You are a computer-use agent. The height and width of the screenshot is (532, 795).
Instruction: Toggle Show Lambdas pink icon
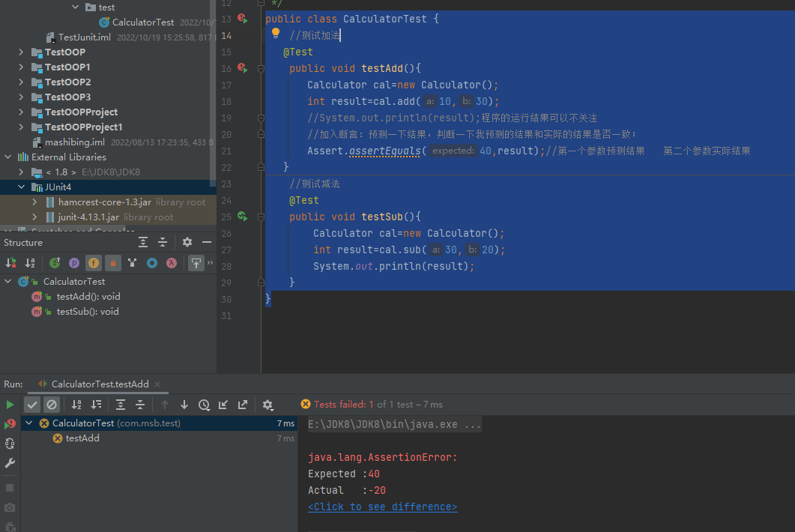click(x=172, y=263)
